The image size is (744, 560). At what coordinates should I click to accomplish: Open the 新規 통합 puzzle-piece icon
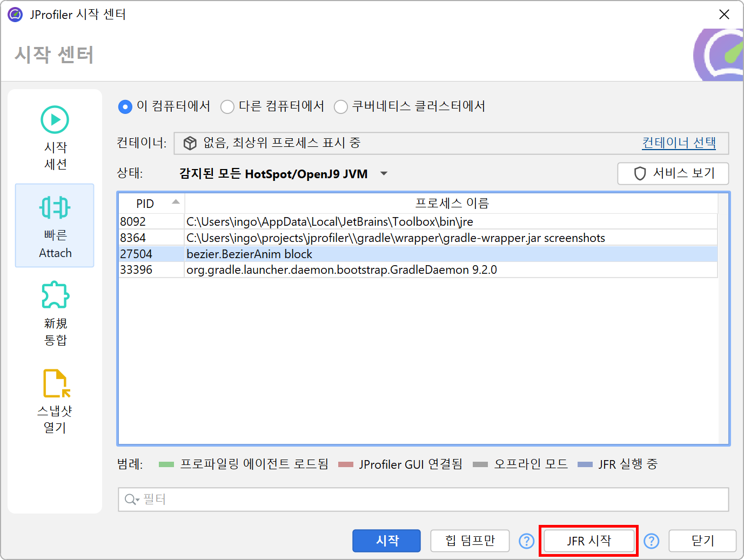(55, 295)
